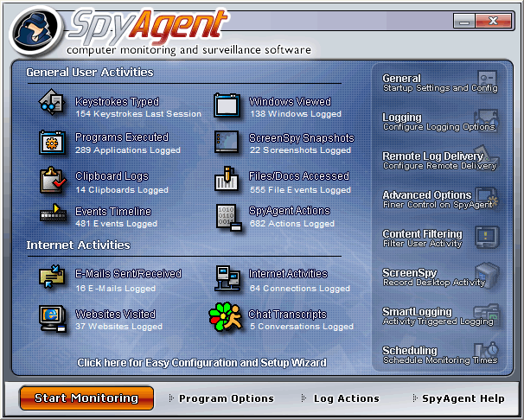Open the Internet Activities network computers icon
The image size is (524, 420).
227,278
